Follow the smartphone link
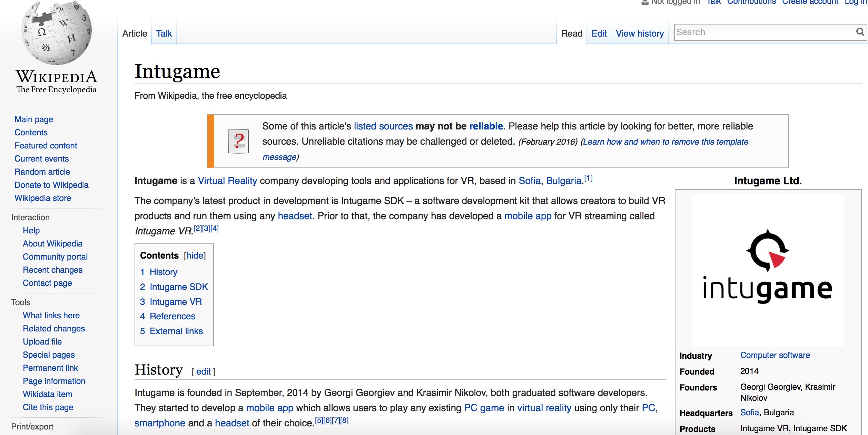 160,423
